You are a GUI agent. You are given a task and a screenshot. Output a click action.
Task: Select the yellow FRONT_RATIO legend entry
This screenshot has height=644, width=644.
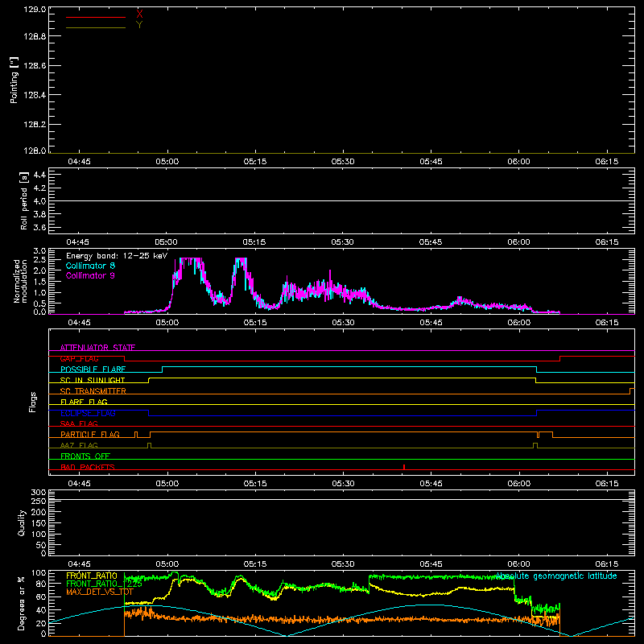coord(92,576)
